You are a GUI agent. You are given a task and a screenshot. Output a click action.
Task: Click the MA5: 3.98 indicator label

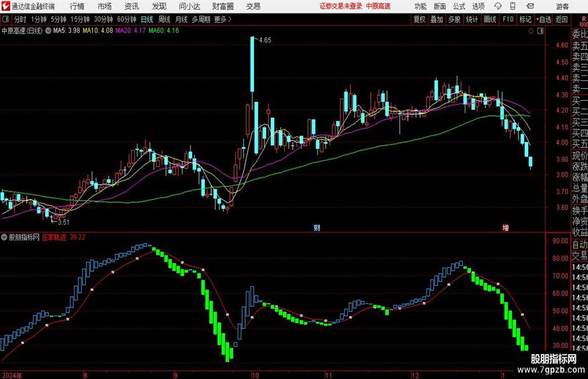[x=67, y=30]
